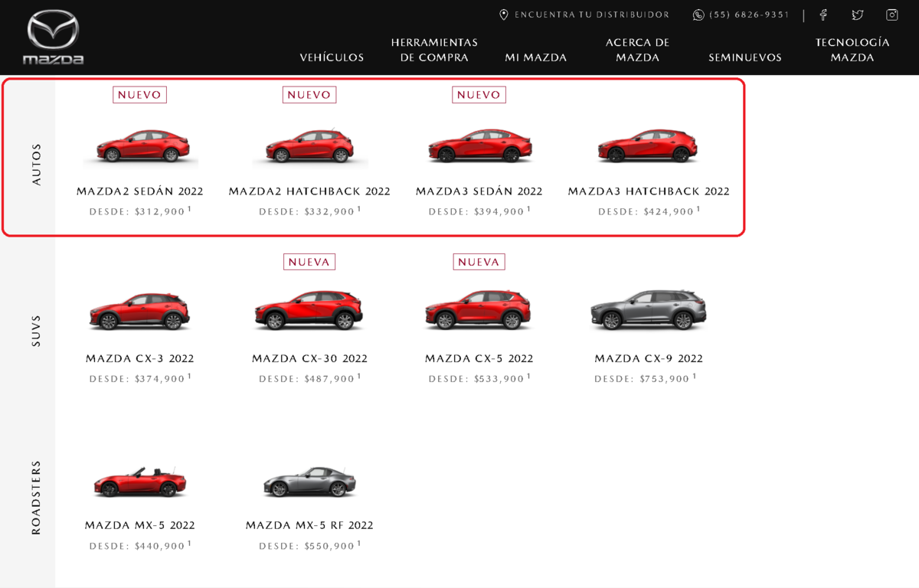Click phone number (55) 6826-9351
This screenshot has height=588, width=919.
pyautogui.click(x=749, y=15)
